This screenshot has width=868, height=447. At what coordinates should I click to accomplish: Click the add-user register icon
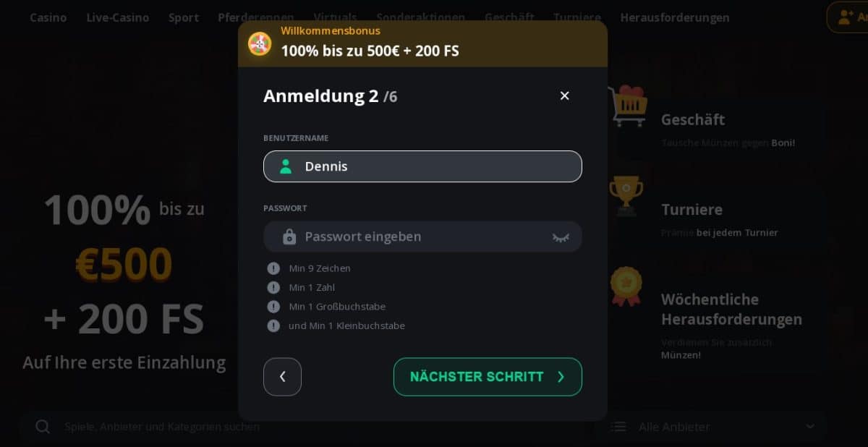(846, 17)
